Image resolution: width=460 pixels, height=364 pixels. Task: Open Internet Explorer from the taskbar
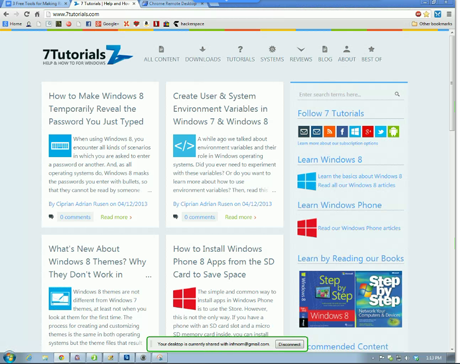click(29, 357)
